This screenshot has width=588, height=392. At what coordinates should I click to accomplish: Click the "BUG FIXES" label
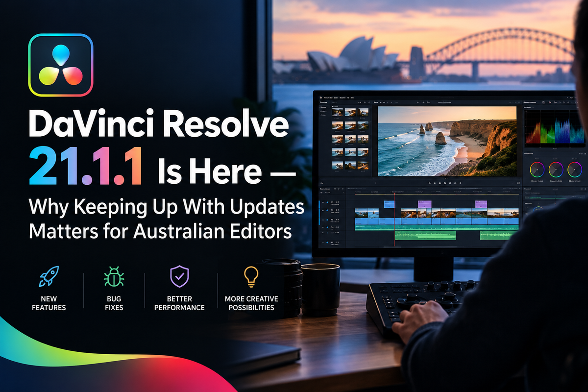point(114,303)
